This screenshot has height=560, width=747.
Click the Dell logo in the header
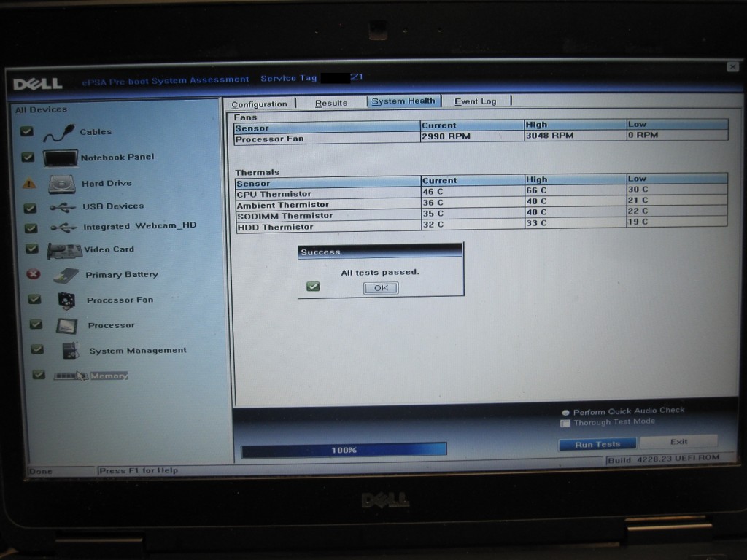(38, 85)
